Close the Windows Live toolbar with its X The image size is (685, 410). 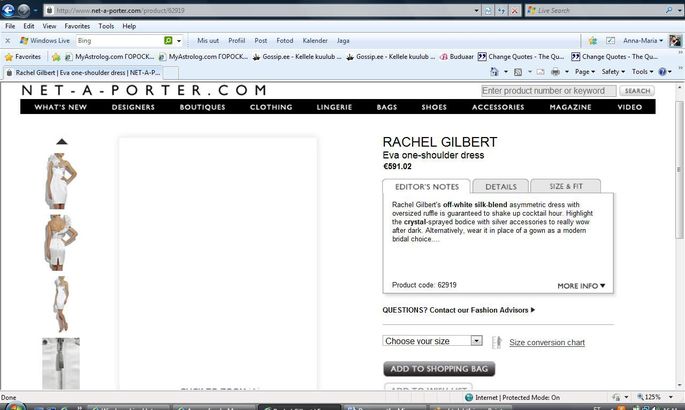[x=7, y=41]
